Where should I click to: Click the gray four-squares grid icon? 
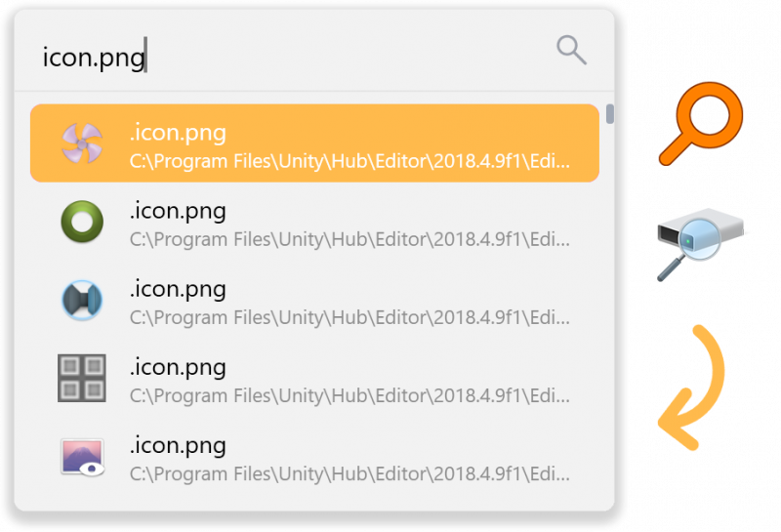[82, 378]
